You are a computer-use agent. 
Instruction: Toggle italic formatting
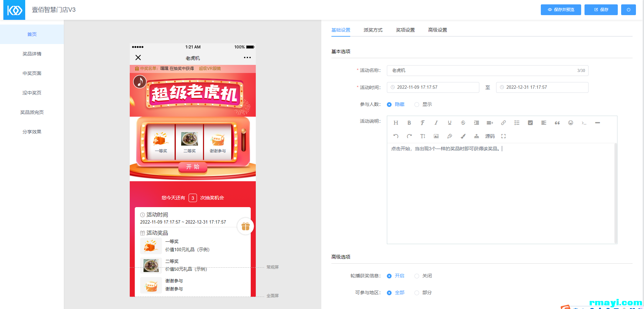click(x=436, y=123)
